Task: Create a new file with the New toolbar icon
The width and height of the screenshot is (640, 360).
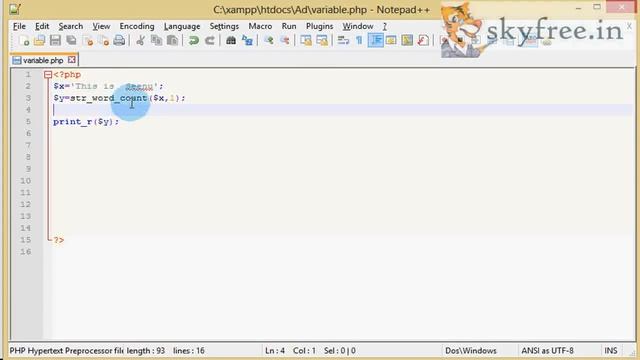Action: (24, 40)
